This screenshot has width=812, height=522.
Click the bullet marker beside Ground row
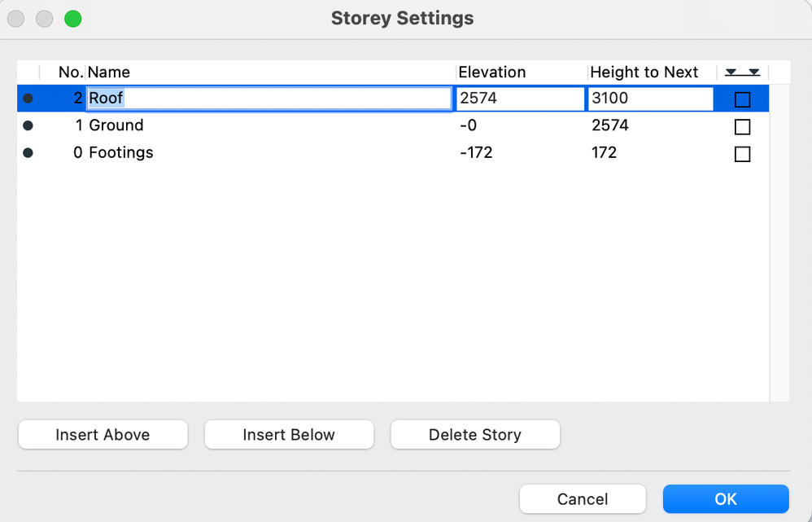(28, 126)
